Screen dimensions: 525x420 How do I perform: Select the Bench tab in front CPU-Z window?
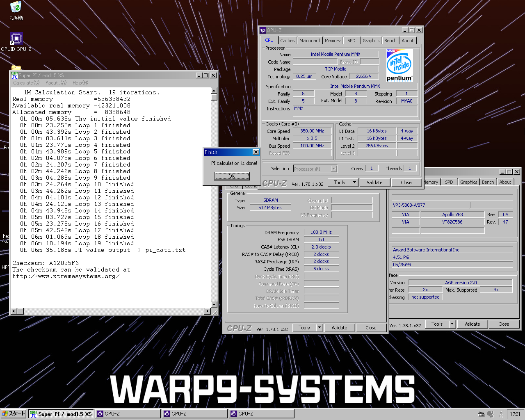(x=390, y=41)
